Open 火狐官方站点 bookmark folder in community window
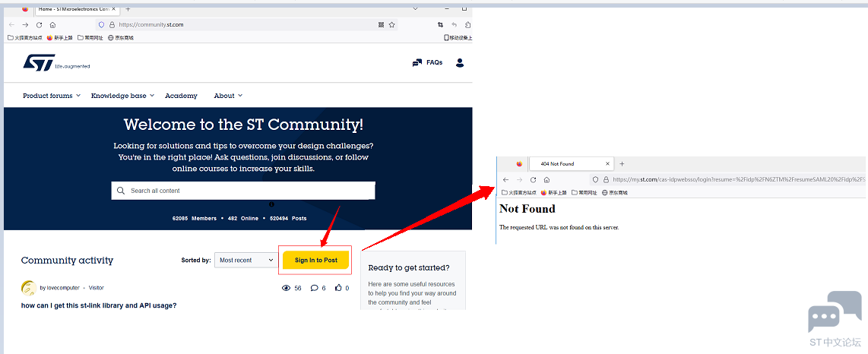868x354 pixels. pos(25,38)
